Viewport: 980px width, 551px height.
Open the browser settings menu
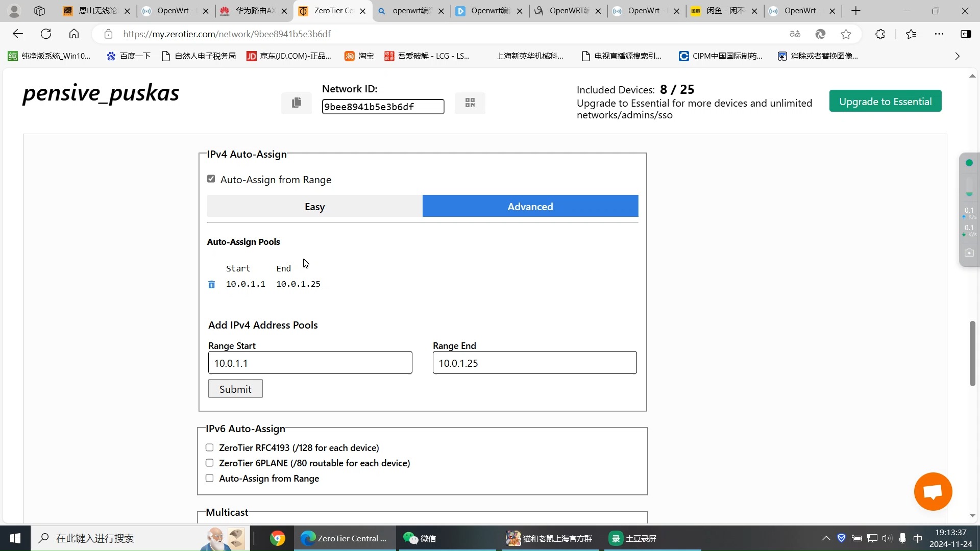pyautogui.click(x=939, y=34)
